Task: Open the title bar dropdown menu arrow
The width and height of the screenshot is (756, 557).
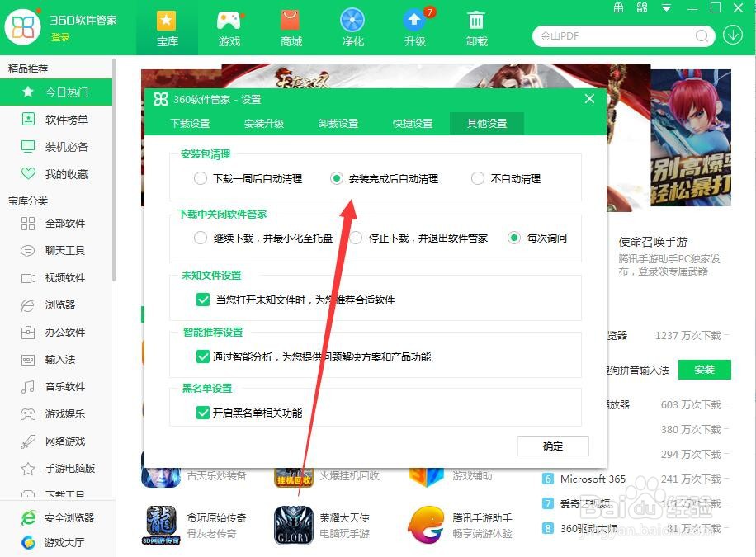Action: 665,7
